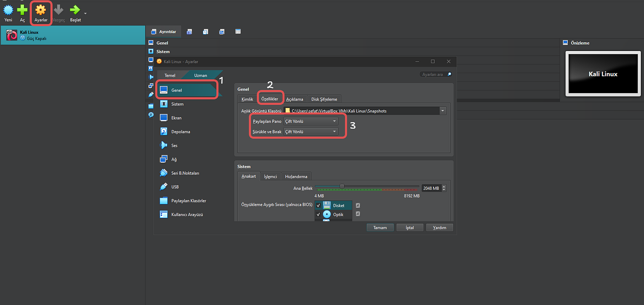Click Sistem section header in details panel
Image resolution: width=644 pixels, height=305 pixels.
tap(163, 51)
